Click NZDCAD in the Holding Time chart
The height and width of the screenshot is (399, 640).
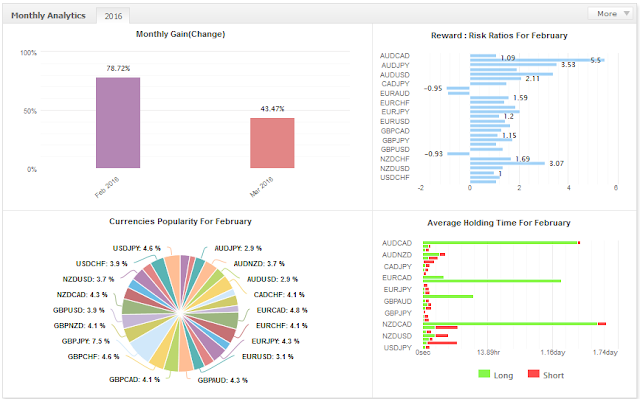click(397, 324)
